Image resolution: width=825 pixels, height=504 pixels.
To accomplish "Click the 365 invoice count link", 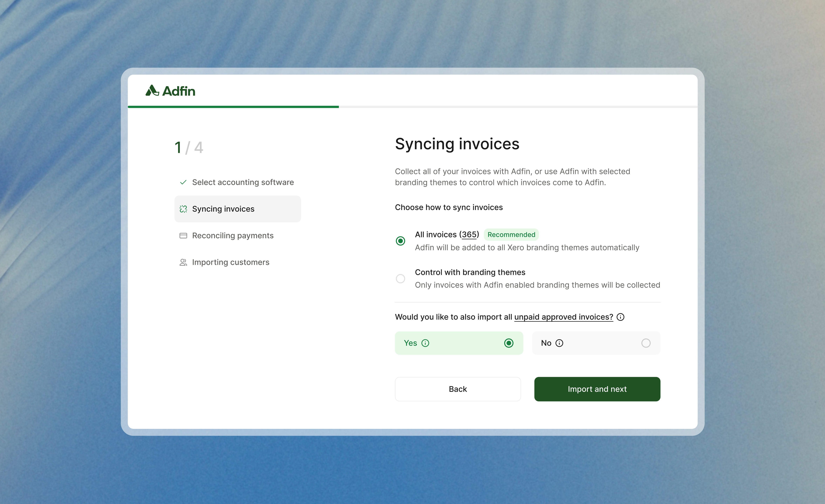I will click(469, 235).
